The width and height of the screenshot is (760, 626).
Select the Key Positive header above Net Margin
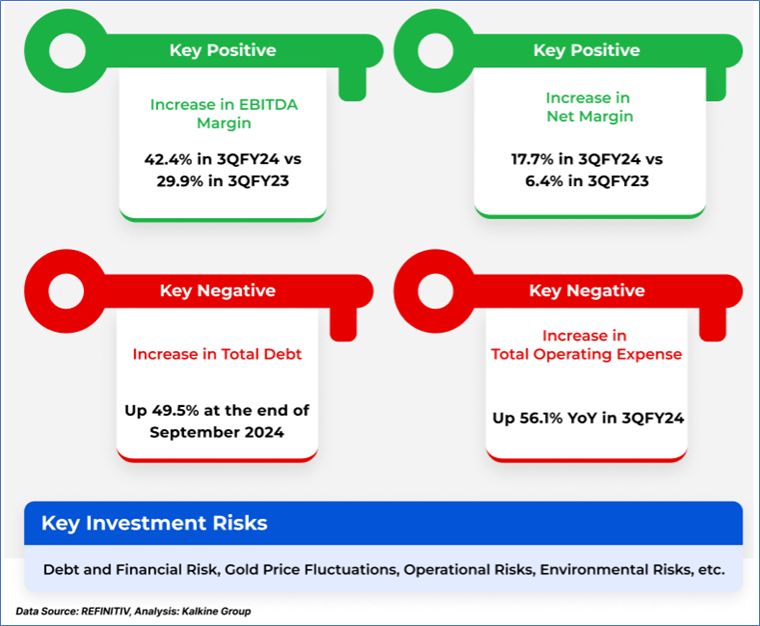pos(586,51)
